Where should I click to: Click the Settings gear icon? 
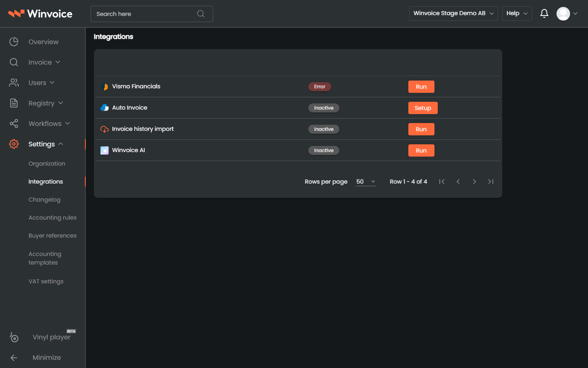click(14, 144)
